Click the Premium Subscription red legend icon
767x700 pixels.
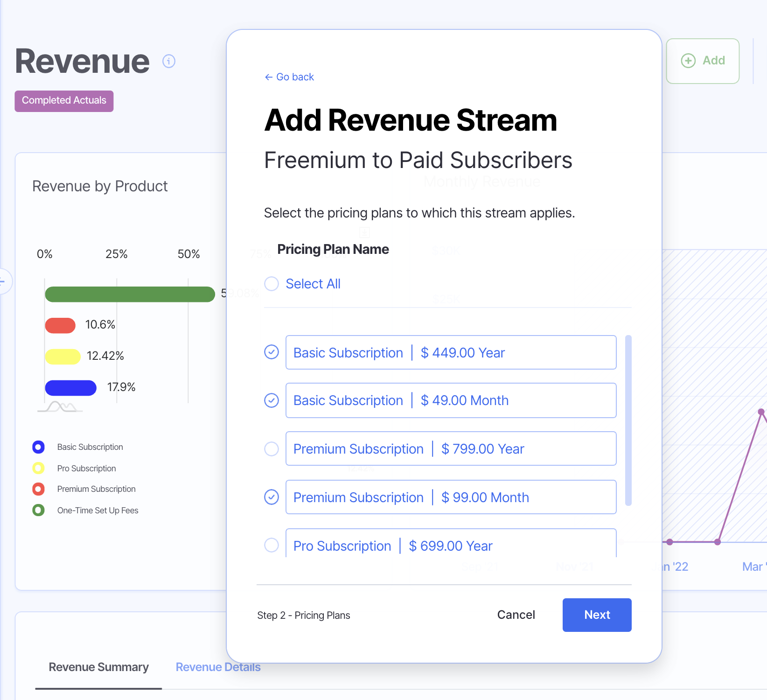tap(38, 489)
